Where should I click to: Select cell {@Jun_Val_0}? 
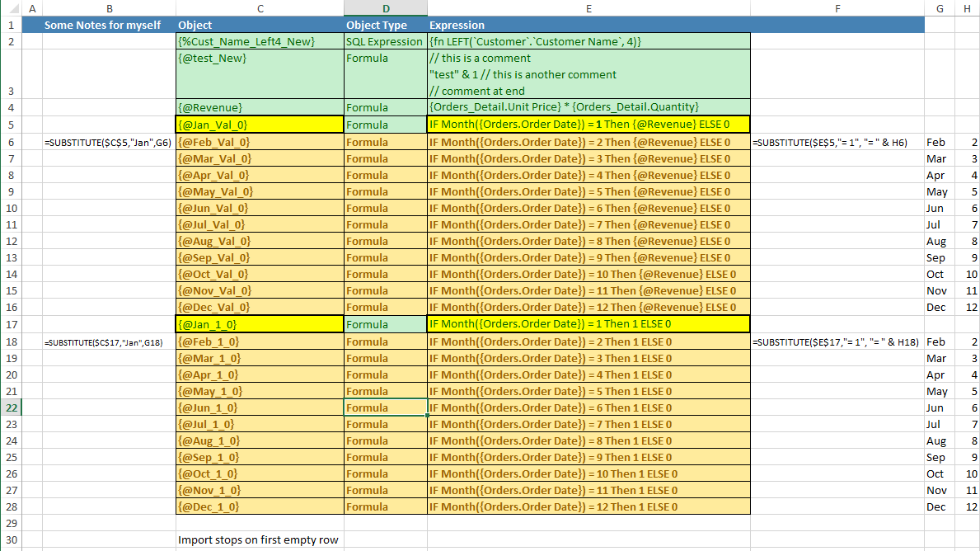tap(260, 208)
